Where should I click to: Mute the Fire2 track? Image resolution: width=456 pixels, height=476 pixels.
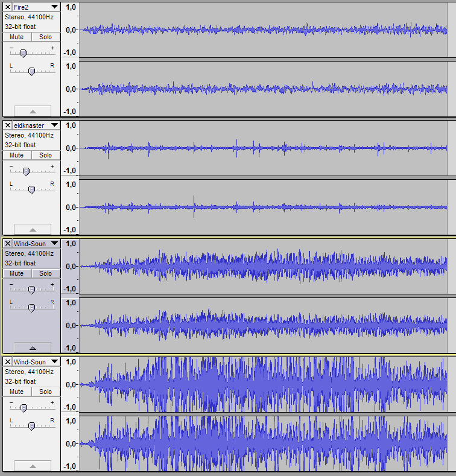click(x=17, y=37)
